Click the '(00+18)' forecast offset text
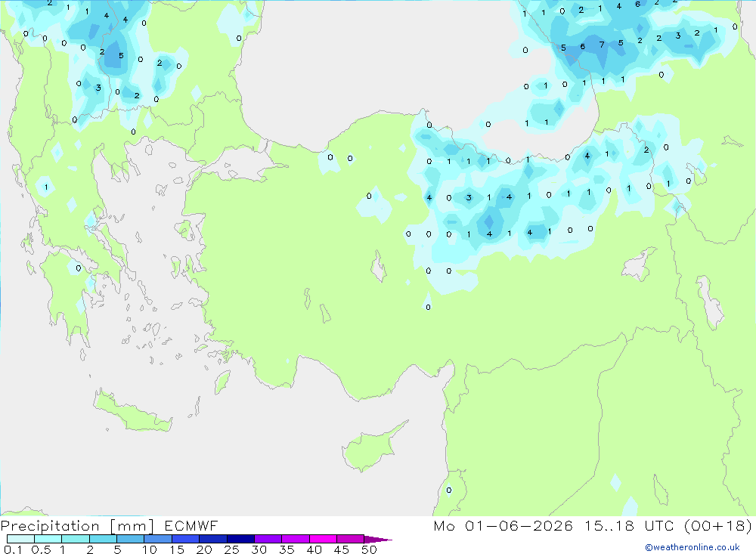This screenshot has width=756, height=554. (x=718, y=525)
